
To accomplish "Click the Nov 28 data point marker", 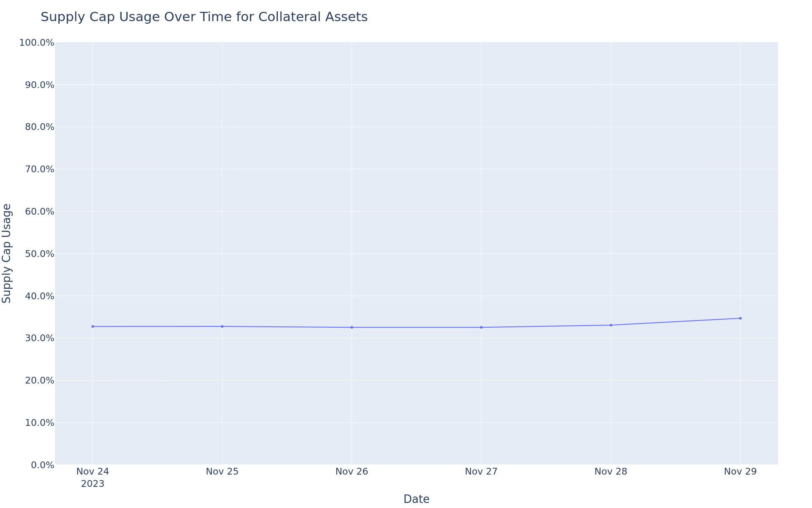I will coord(611,325).
